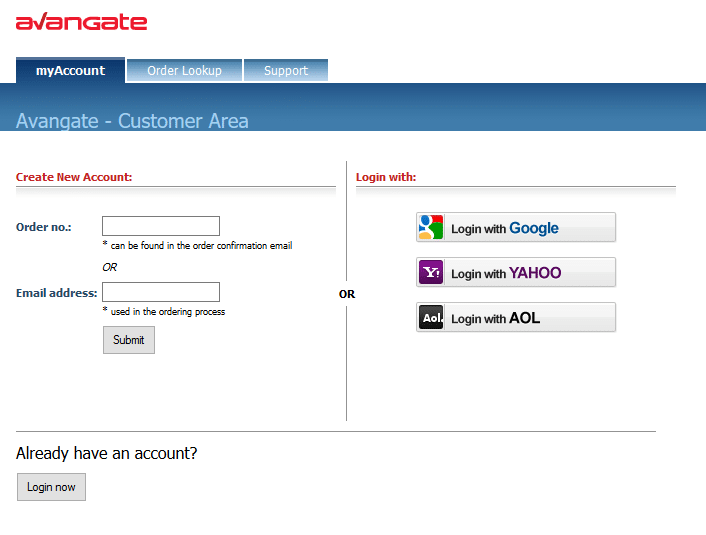
Task: Submit the new account form
Action: [129, 340]
